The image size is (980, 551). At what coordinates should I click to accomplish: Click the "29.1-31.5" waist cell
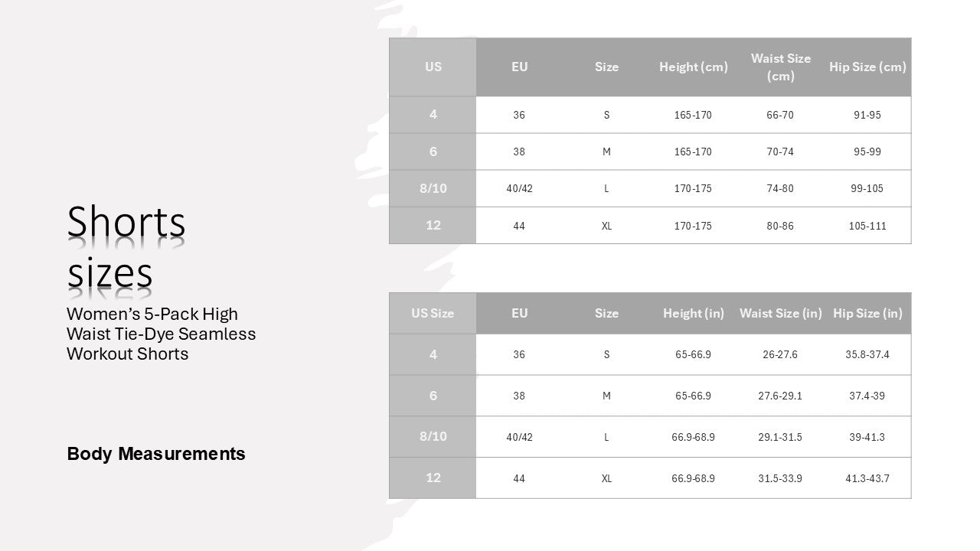coord(780,437)
